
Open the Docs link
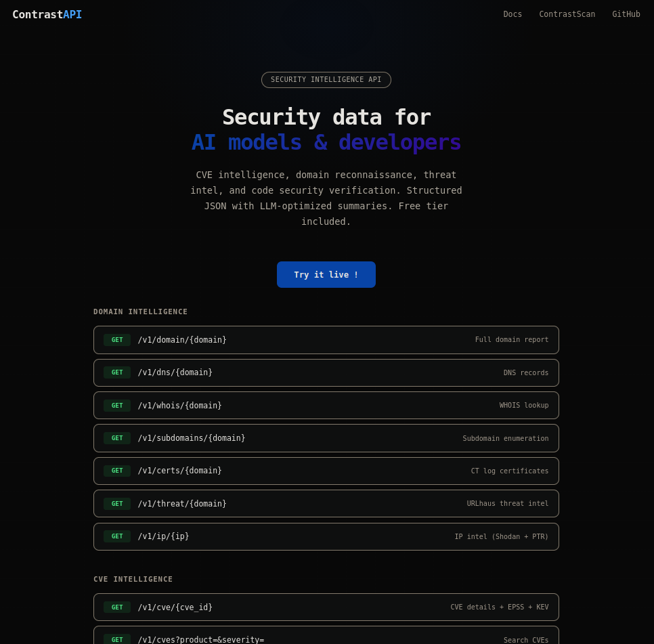(513, 14)
